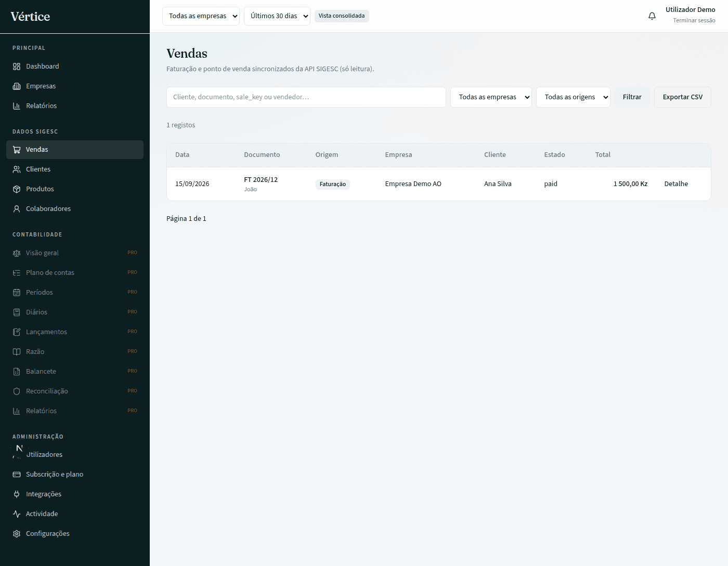Click the Clientes people icon
Viewport: 728px width, 566px height.
17,169
